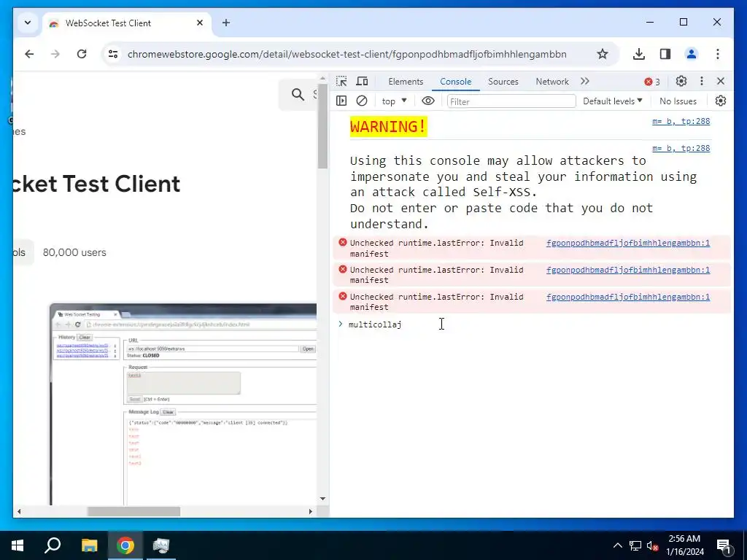The image size is (747, 560).
Task: Open File Explorer from taskbar
Action: 89,545
